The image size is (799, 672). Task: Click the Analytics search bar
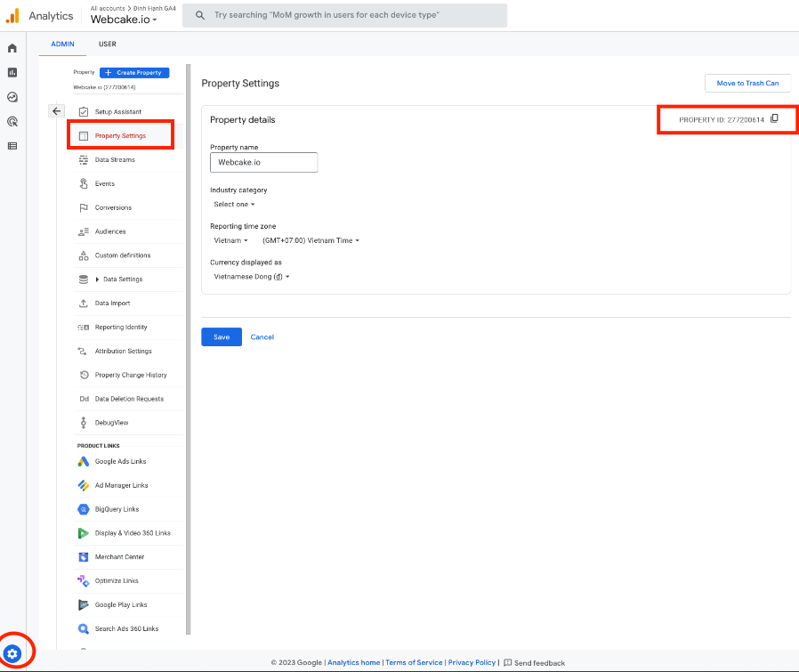point(345,15)
